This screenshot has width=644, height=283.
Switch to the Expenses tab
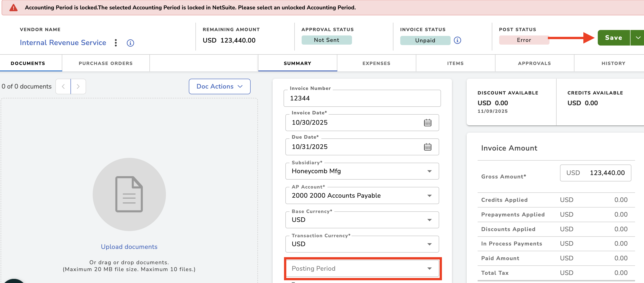376,63
